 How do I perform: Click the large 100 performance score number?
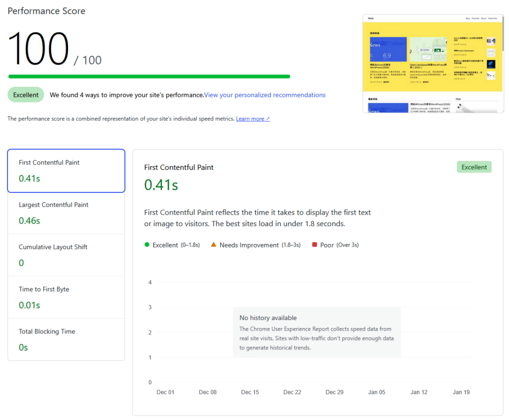pyautogui.click(x=38, y=49)
